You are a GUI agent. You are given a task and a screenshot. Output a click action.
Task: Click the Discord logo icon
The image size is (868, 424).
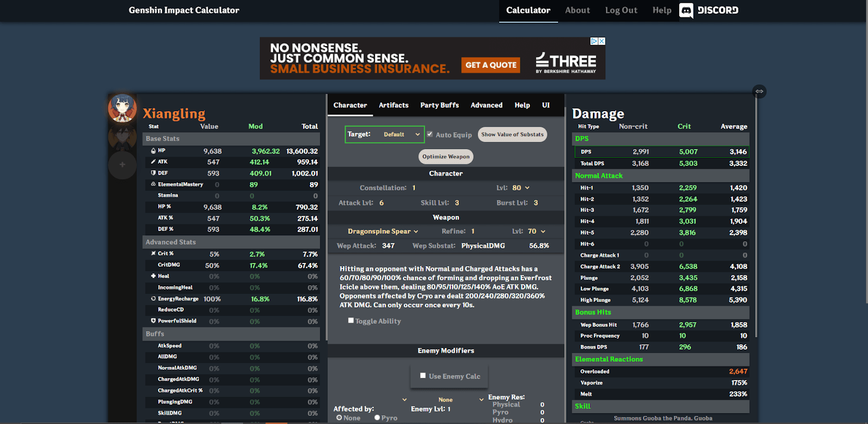coord(686,10)
